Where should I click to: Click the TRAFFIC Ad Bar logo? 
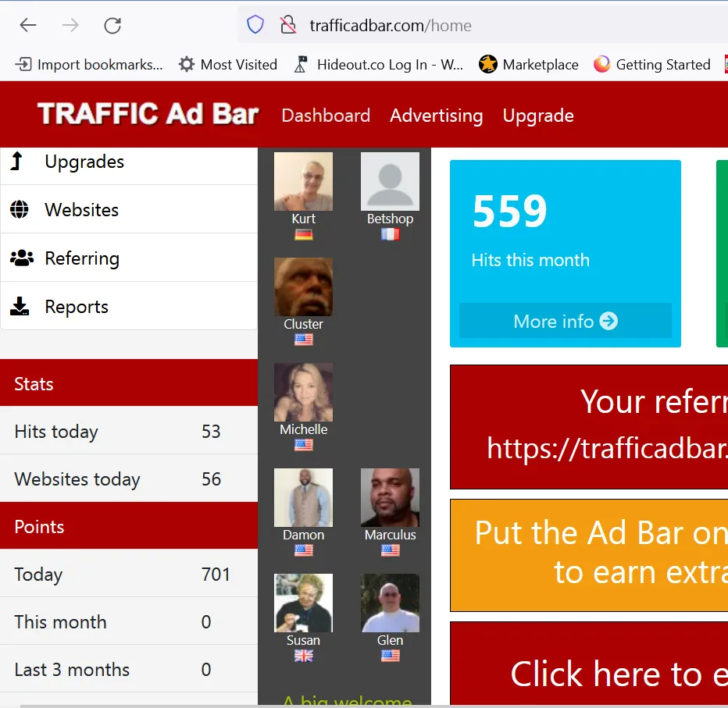(148, 114)
